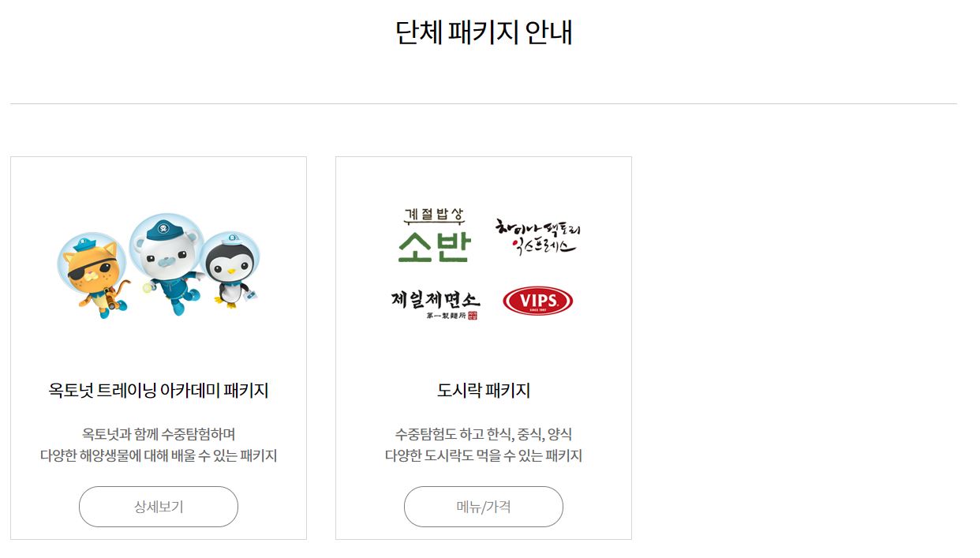
Task: Click the 소반 green text in logo
Action: [x=433, y=247]
